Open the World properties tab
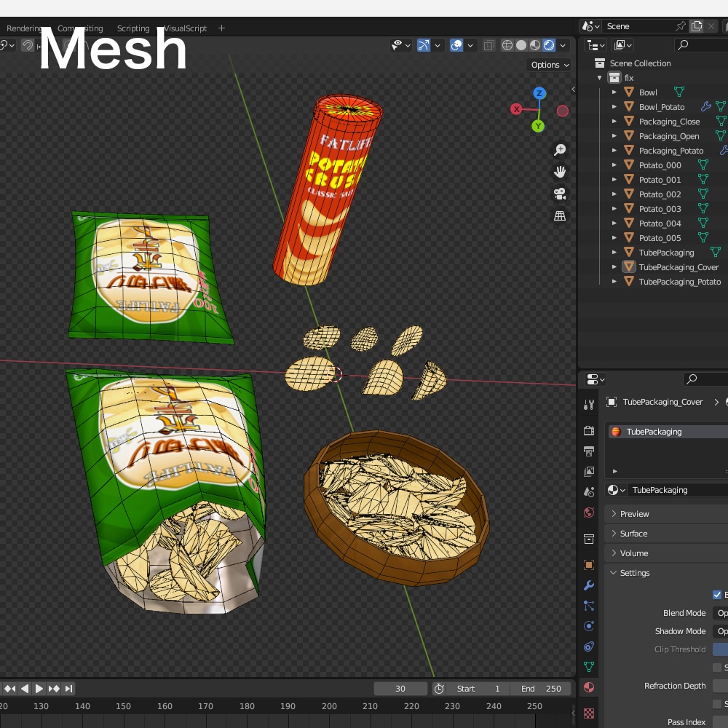The image size is (728, 728). (589, 513)
